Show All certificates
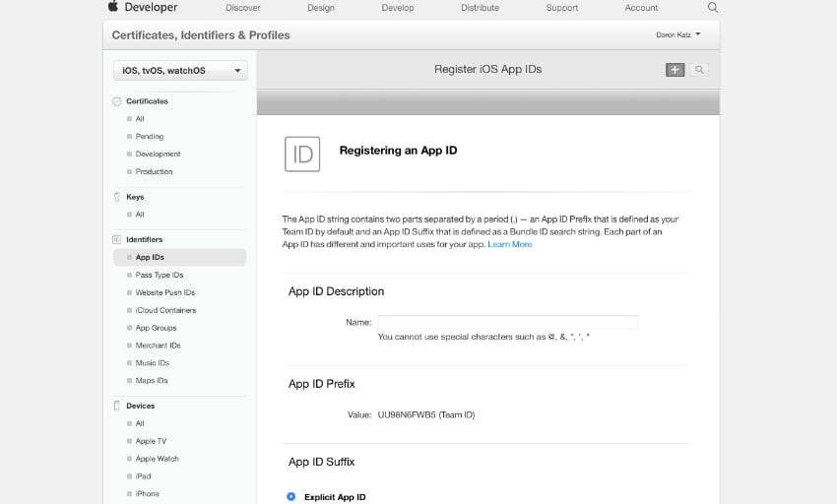Screen dimensions: 837x504 point(140,118)
